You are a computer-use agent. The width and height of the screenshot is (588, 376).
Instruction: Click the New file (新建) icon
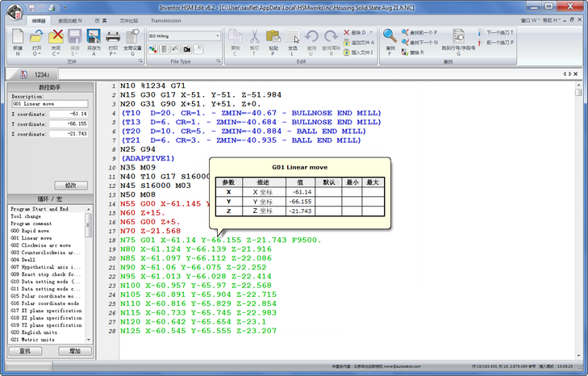18,37
